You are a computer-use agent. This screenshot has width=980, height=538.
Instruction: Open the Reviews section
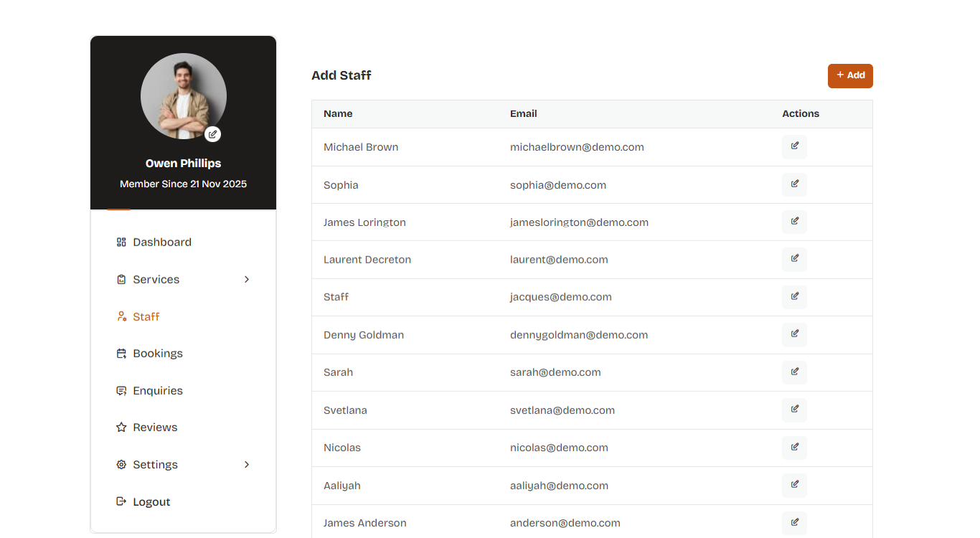coord(155,428)
